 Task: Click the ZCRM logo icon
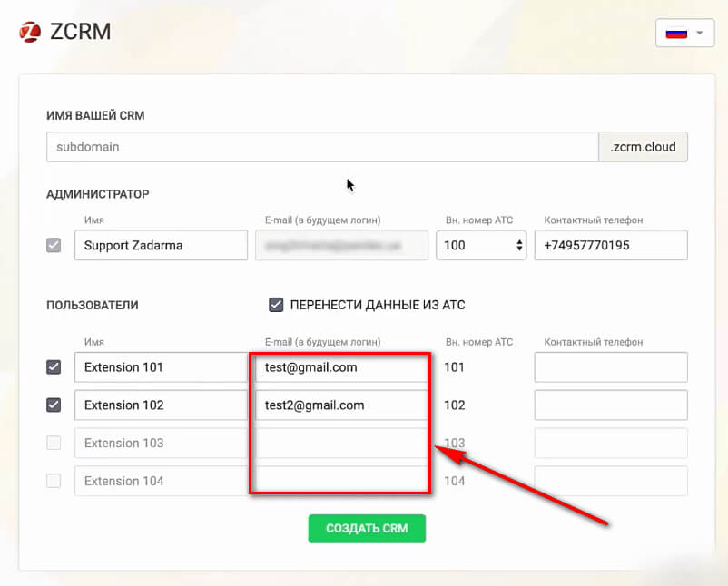pyautogui.click(x=30, y=32)
